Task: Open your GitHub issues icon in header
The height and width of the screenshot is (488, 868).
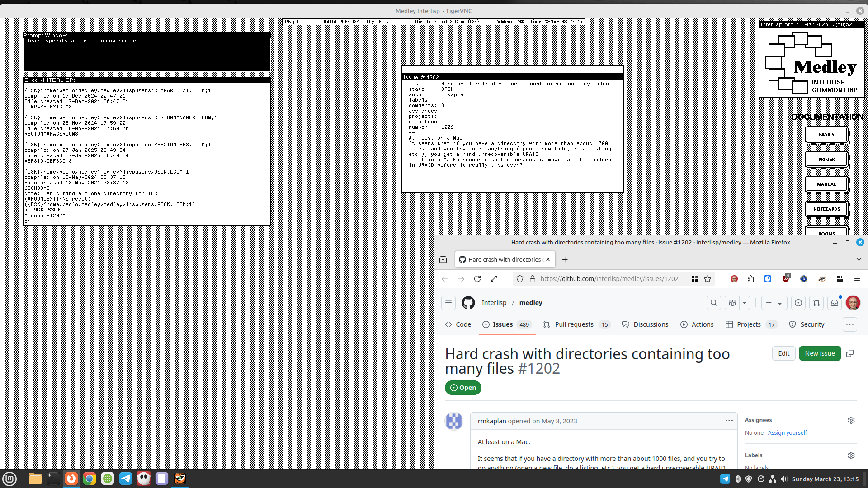Action: coord(798,303)
